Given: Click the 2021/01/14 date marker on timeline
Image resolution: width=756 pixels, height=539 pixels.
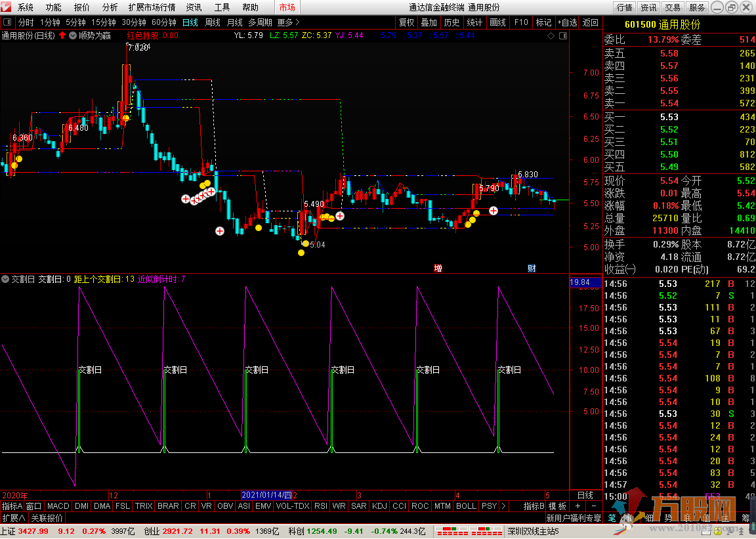Looking at the screenshot, I should [266, 495].
